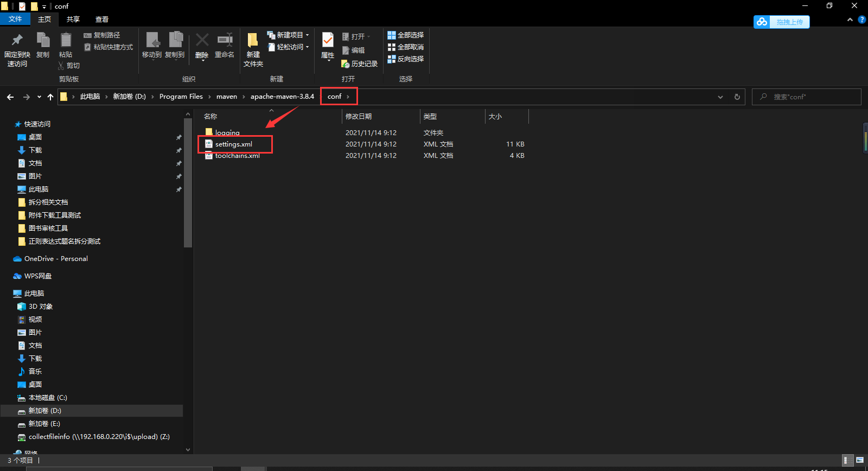This screenshot has height=471, width=868.
Task: Click the 编辑 edit button
Action: coord(353,50)
